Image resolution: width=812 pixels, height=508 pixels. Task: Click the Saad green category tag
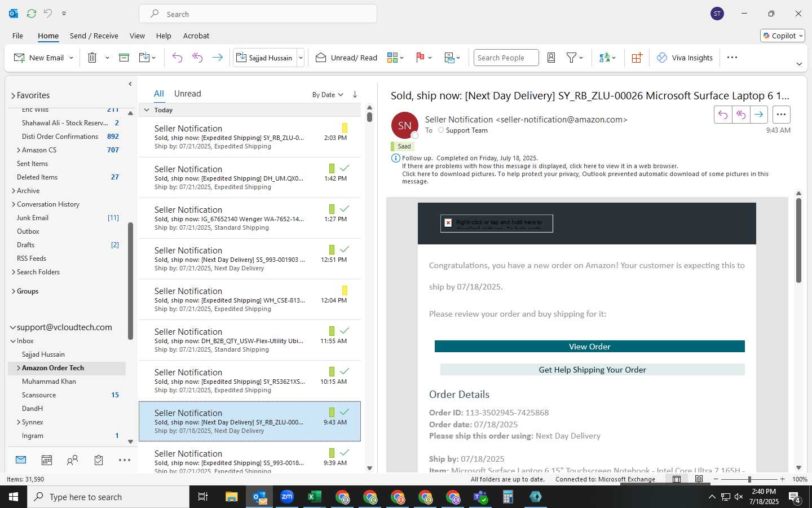pos(402,146)
